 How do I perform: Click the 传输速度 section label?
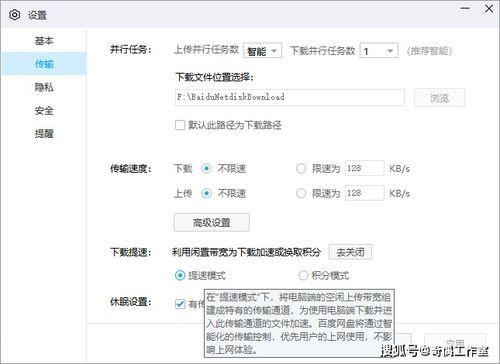pyautogui.click(x=131, y=169)
